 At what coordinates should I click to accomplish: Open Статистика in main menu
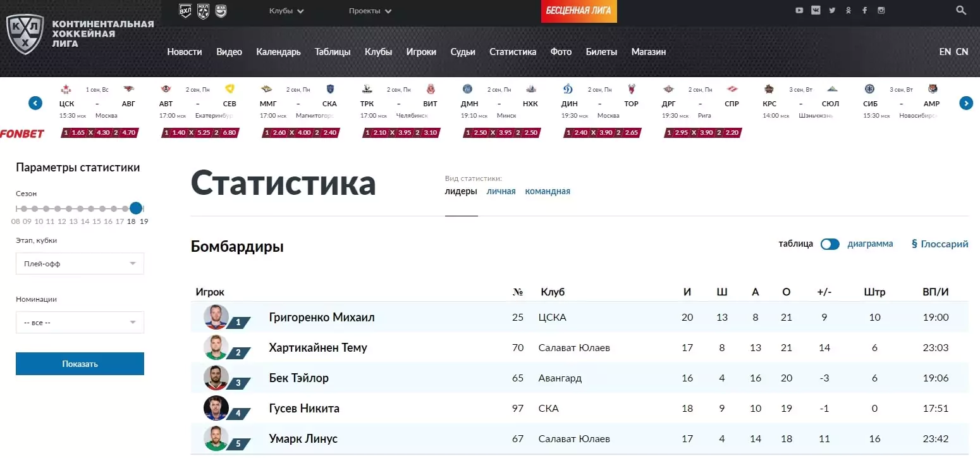(513, 52)
